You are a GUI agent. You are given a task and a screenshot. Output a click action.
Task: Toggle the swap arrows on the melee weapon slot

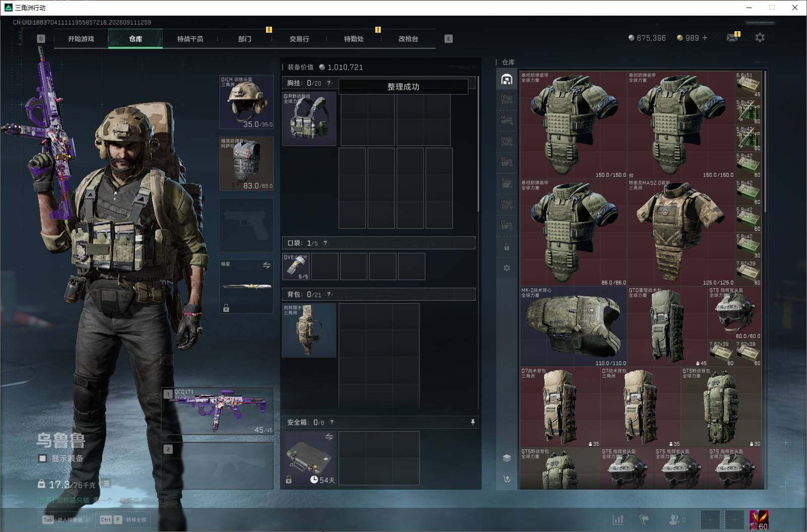coord(266,265)
